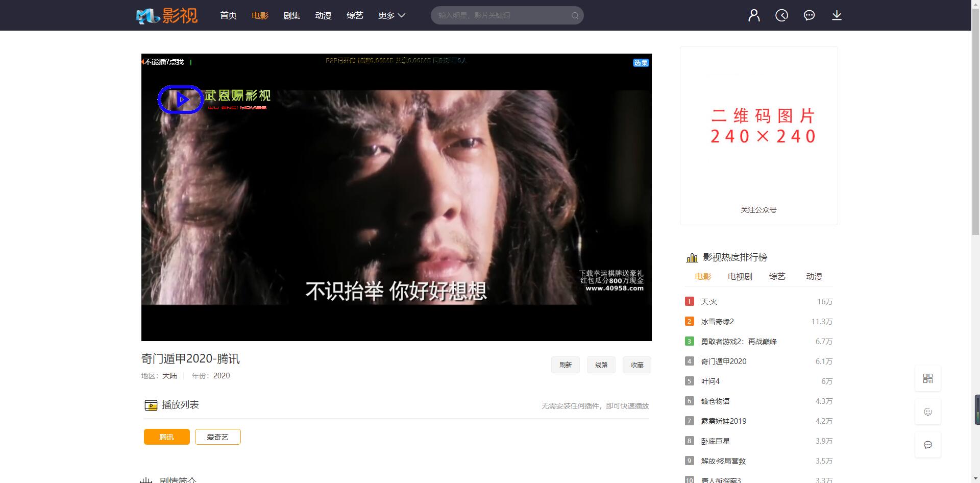Select the 腾讯 playback source
The width and height of the screenshot is (980, 483).
coord(166,437)
